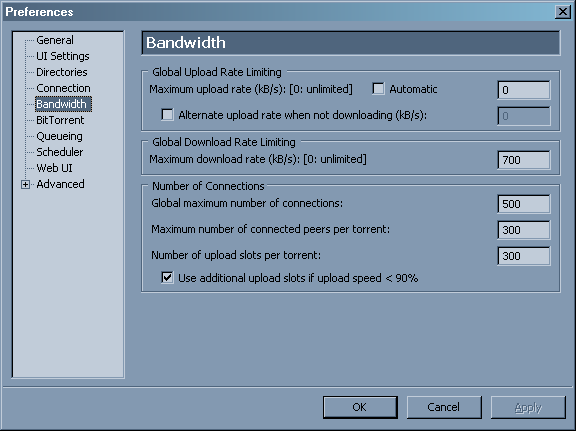Edit connected peers per torrent field
This screenshot has height=431, width=576.
coord(524,230)
